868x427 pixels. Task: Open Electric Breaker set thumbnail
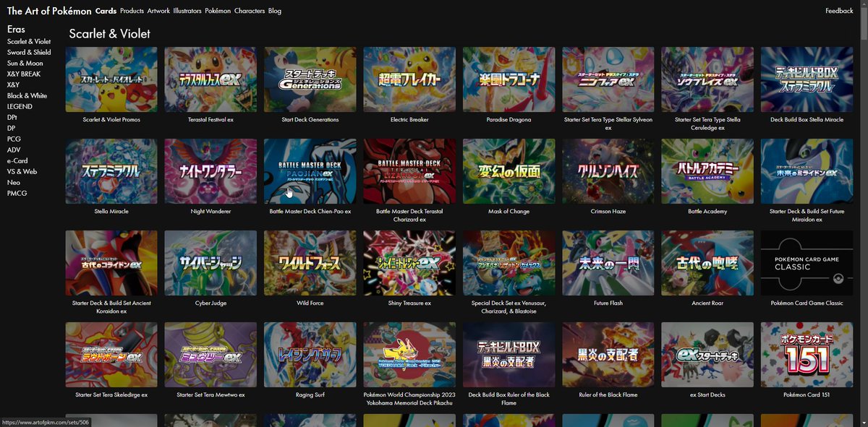(x=409, y=79)
